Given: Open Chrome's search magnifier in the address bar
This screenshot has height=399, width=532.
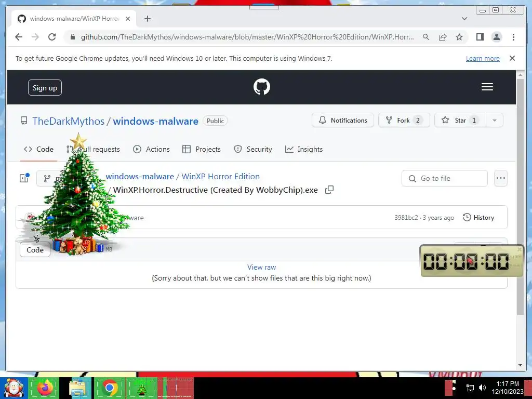Looking at the screenshot, I should point(426,37).
